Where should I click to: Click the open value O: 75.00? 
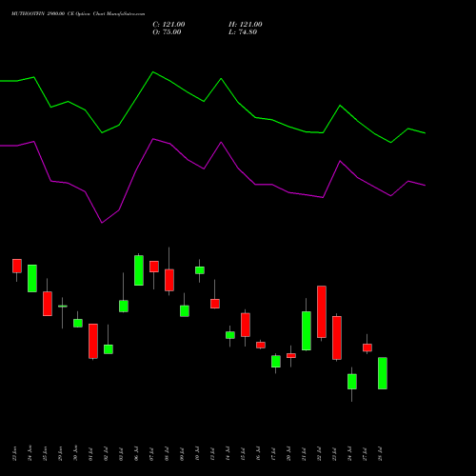[167, 32]
